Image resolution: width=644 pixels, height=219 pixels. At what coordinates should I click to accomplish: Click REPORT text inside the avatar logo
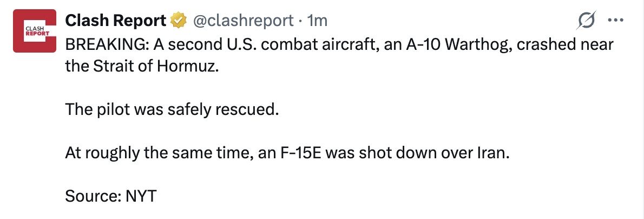point(35,34)
